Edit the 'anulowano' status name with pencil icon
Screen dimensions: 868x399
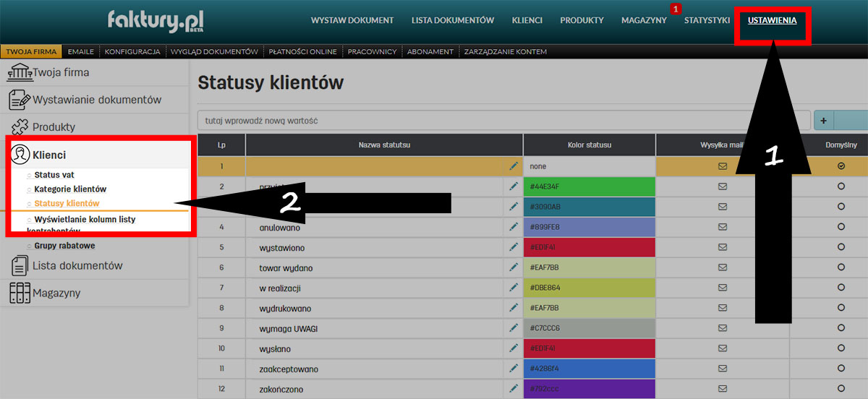pyautogui.click(x=514, y=227)
